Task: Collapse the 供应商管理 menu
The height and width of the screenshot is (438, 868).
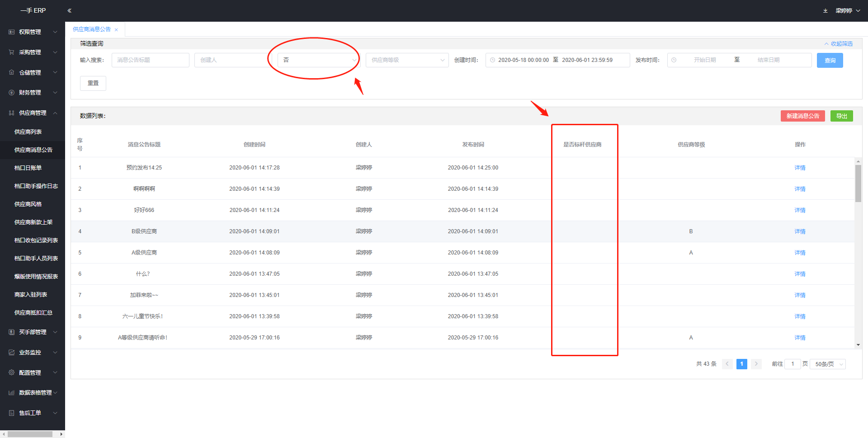Action: tap(55, 113)
